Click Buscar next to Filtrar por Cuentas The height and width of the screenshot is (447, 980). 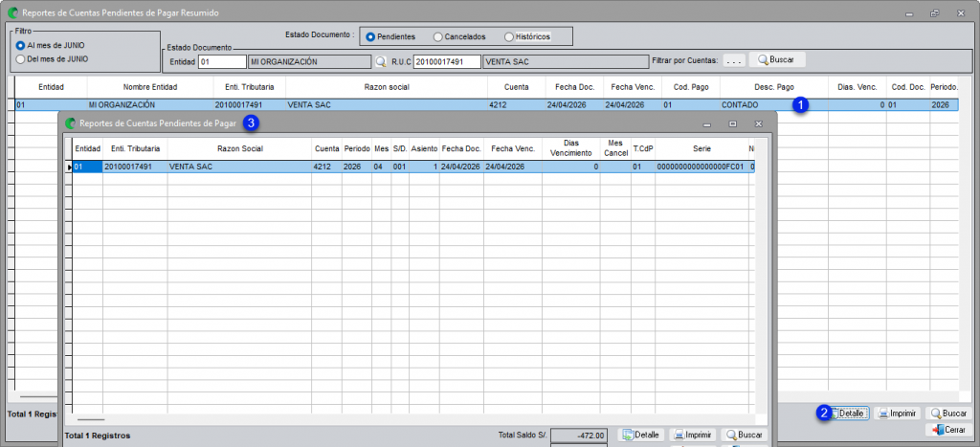(777, 60)
